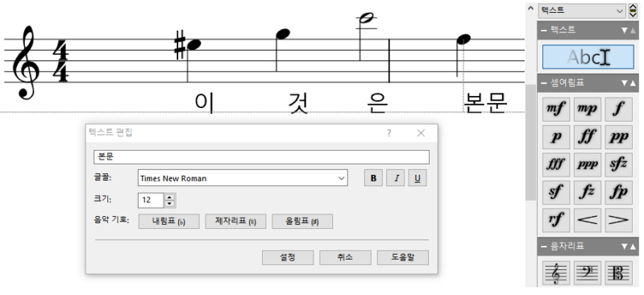
Task: Click the ? help icon in 텍스트 편집 title bar
Action: pyautogui.click(x=389, y=133)
